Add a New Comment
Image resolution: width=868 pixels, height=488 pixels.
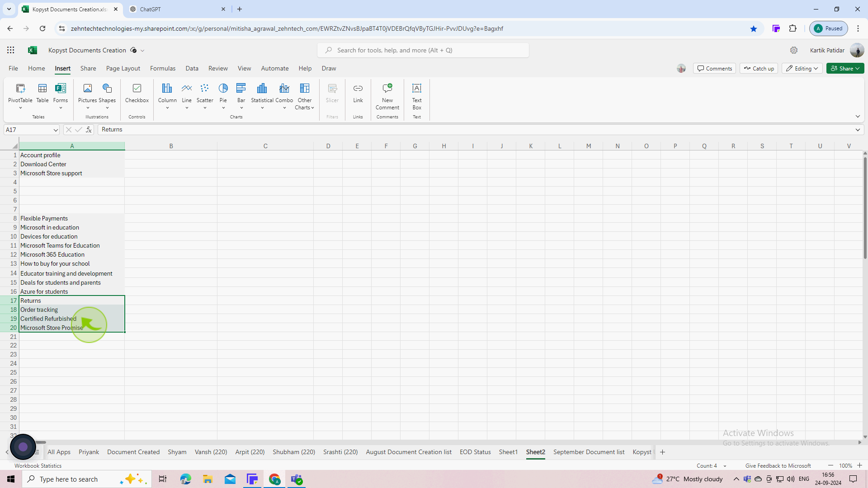387,97
